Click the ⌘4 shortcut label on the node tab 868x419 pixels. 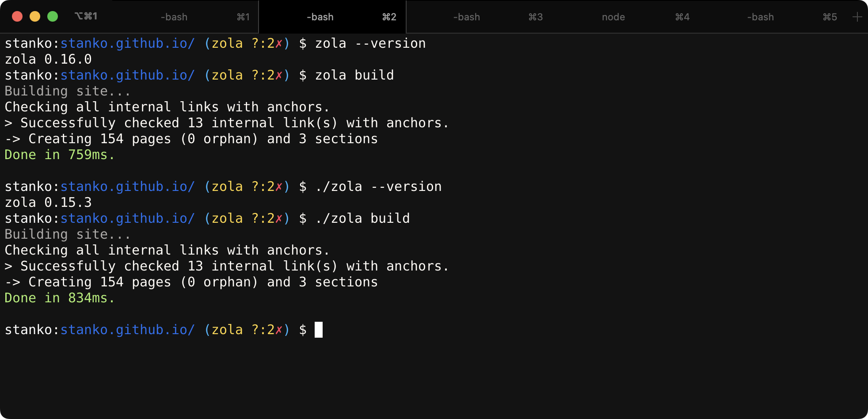click(681, 17)
